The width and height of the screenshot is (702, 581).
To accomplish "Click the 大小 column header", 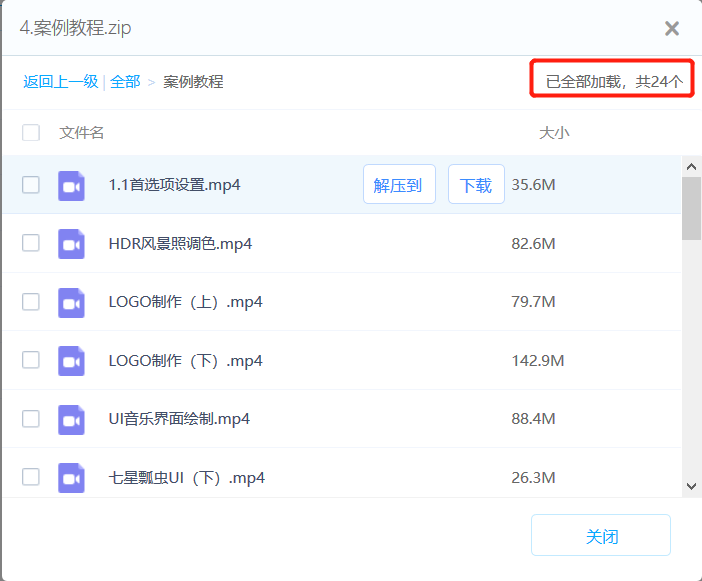I will (554, 133).
